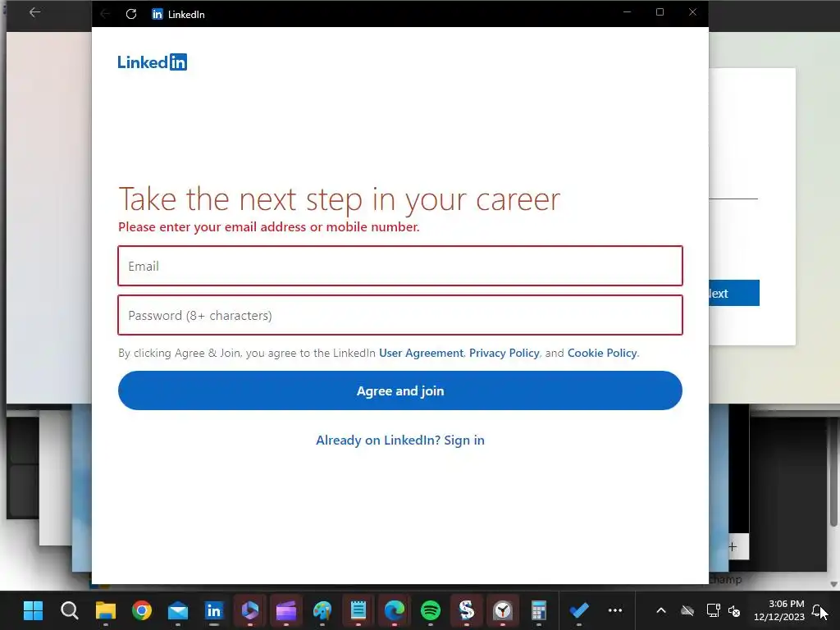
Task: Reload the LinkedIn page with refresh icon
Action: pos(131,14)
